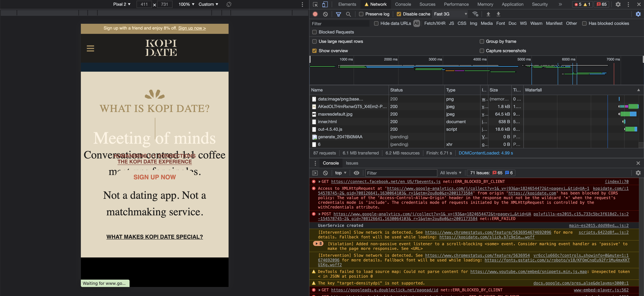644x296 pixels.
Task: Enable Capture screenshots option
Action: coord(482,51)
